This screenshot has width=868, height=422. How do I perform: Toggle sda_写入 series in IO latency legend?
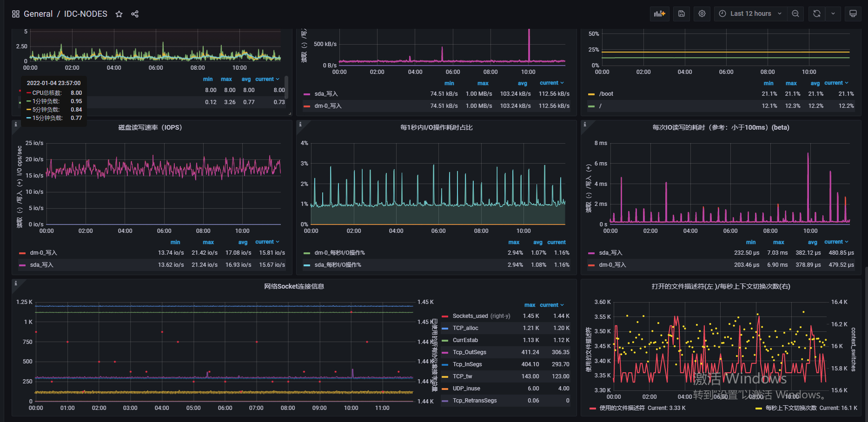point(610,253)
